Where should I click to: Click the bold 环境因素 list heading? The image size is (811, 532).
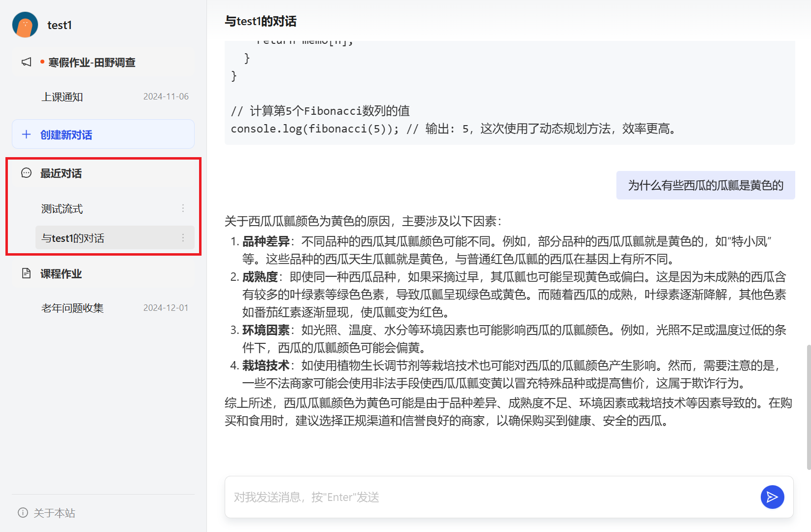pos(266,330)
